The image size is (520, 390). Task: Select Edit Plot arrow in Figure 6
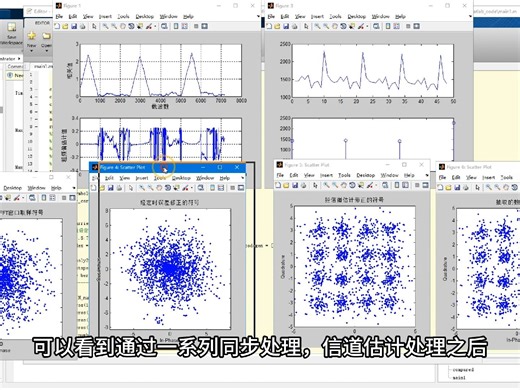tap(477, 188)
